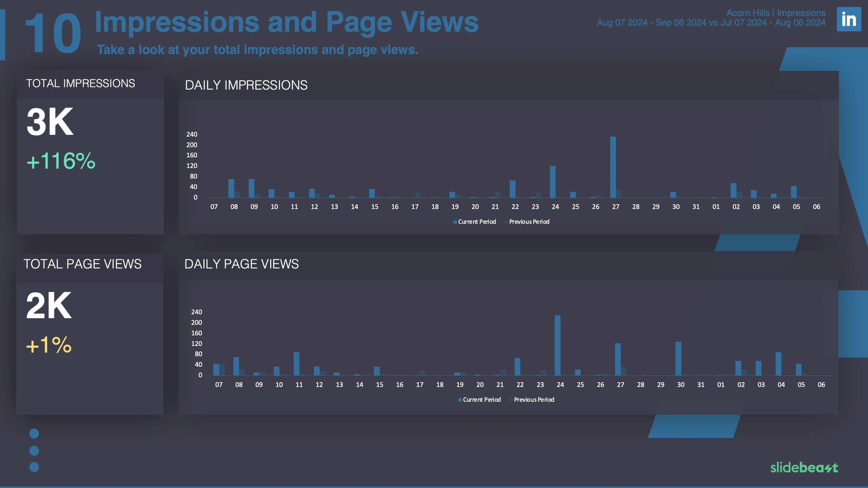Click the day 11 bar in Daily Page Views
This screenshot has width=868, height=488.
tap(296, 364)
